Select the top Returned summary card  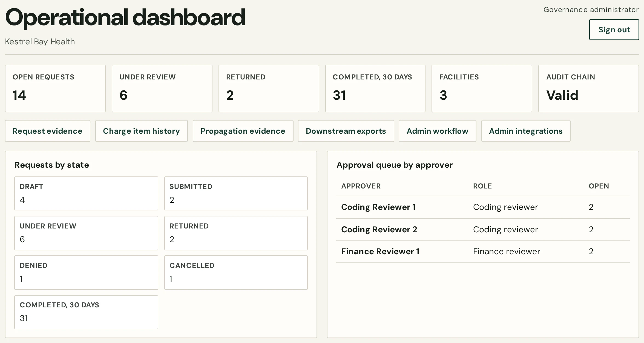tap(269, 88)
